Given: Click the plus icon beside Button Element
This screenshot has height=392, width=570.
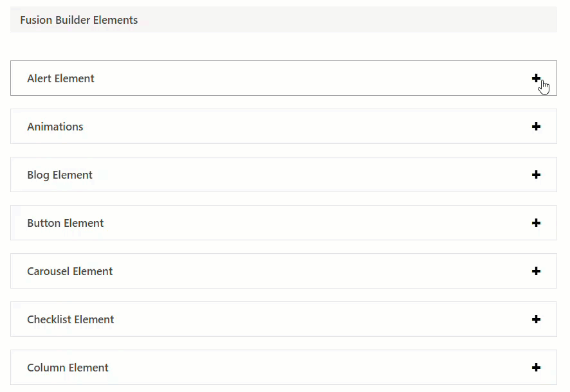Looking at the screenshot, I should [x=536, y=223].
